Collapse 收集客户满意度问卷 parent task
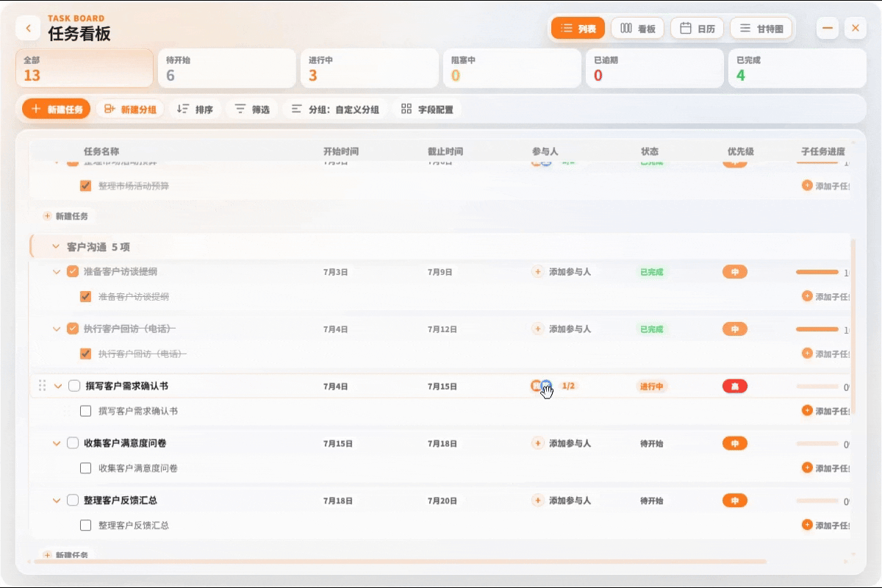 tap(57, 443)
